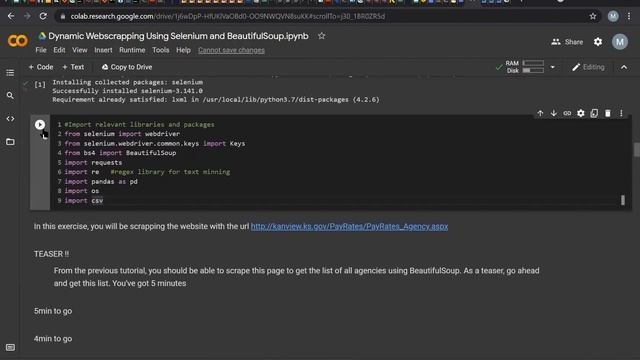Image resolution: width=640 pixels, height=360 pixels.
Task: Open the Help menu
Action: tap(183, 50)
